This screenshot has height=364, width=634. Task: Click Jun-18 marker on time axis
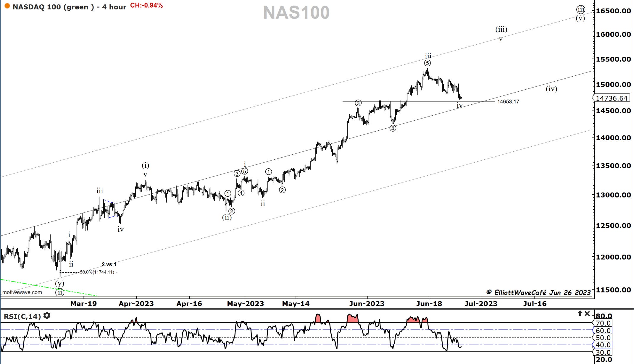(x=429, y=304)
